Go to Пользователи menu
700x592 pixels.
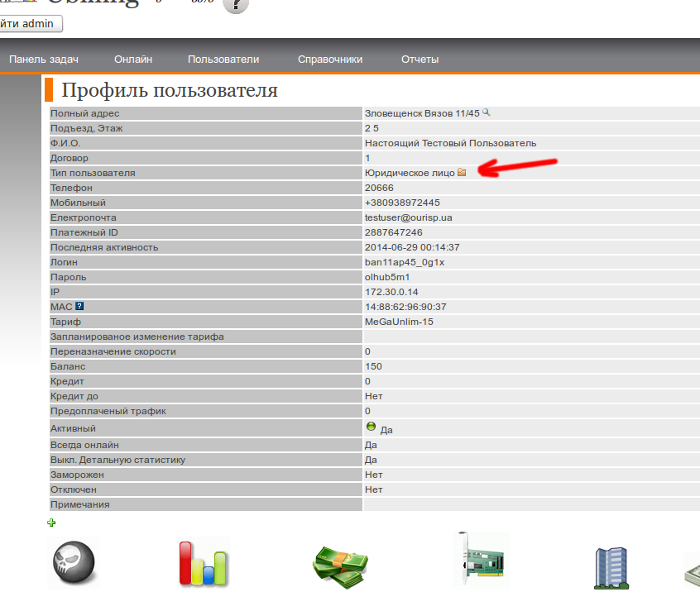[223, 60]
